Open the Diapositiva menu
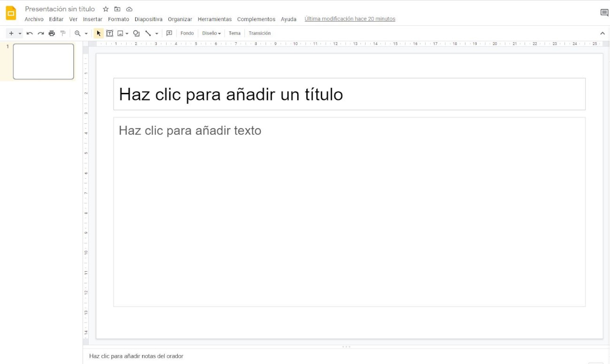The height and width of the screenshot is (364, 610). click(x=148, y=19)
